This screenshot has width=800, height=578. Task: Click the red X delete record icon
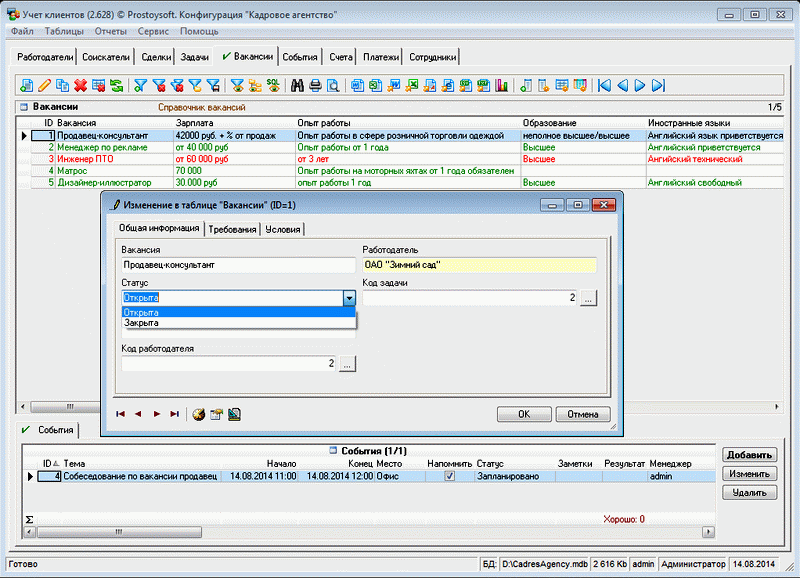click(81, 86)
